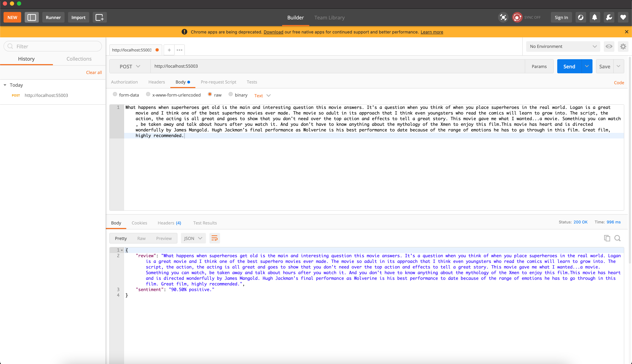Select the binary body option
632x364 pixels.
231,94
